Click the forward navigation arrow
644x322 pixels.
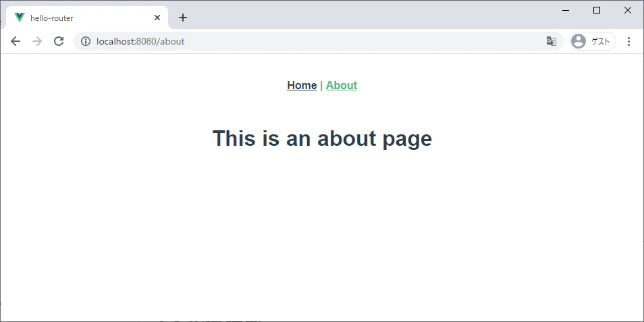37,41
